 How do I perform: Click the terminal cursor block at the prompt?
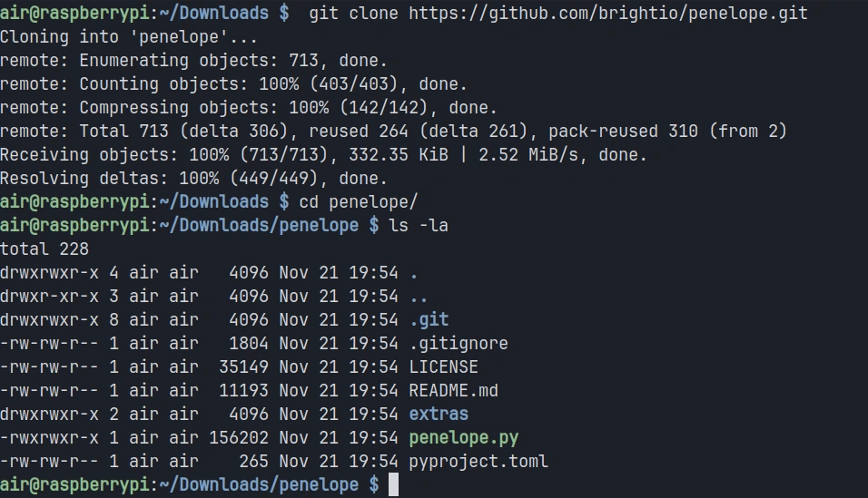[x=393, y=484]
